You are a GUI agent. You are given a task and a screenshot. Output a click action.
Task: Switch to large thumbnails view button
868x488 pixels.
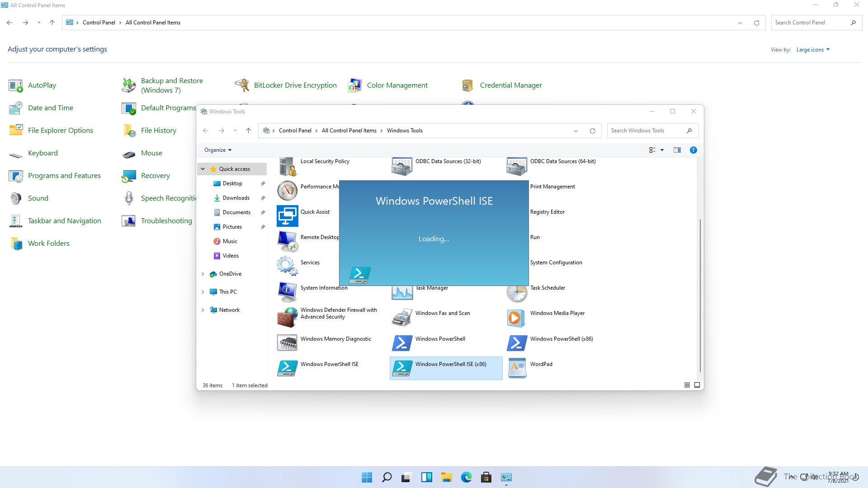click(x=697, y=385)
